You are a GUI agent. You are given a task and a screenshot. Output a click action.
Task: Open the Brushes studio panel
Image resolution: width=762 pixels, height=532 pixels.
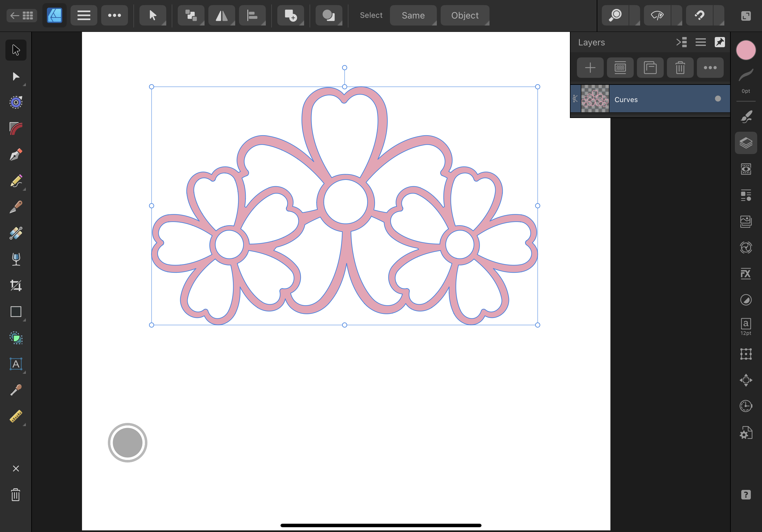pyautogui.click(x=746, y=117)
